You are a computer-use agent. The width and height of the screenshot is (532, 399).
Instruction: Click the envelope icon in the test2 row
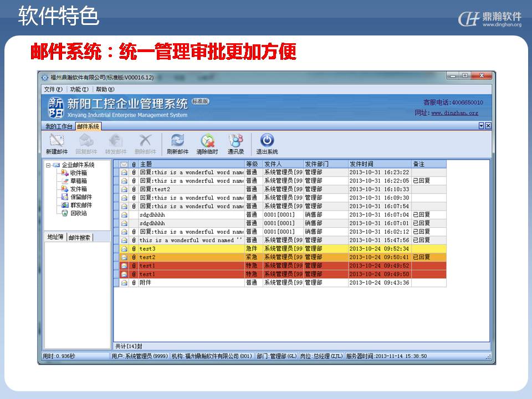[124, 257]
